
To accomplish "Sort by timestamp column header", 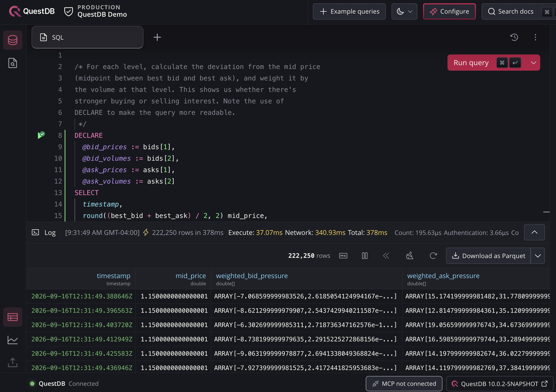I will [x=81, y=279].
